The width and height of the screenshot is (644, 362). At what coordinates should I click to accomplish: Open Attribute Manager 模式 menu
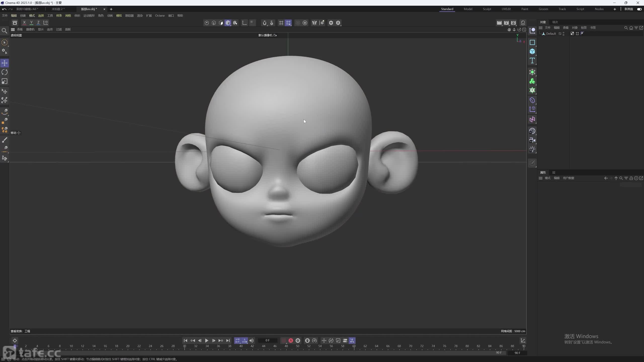[547, 178]
